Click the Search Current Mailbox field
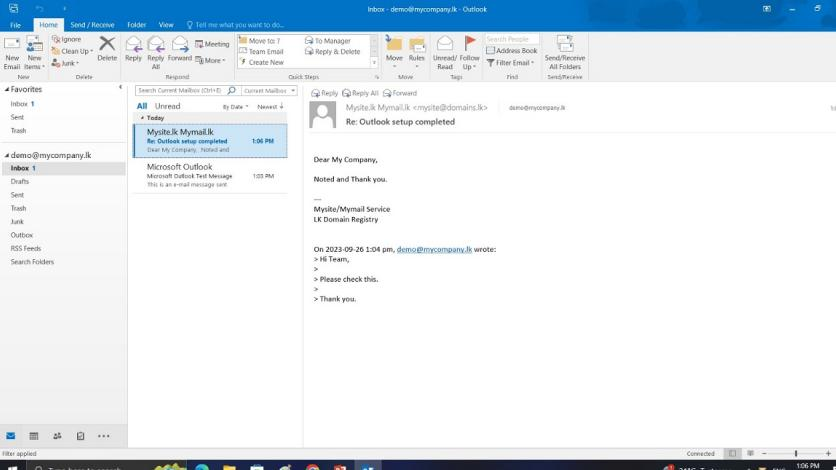 pos(181,91)
